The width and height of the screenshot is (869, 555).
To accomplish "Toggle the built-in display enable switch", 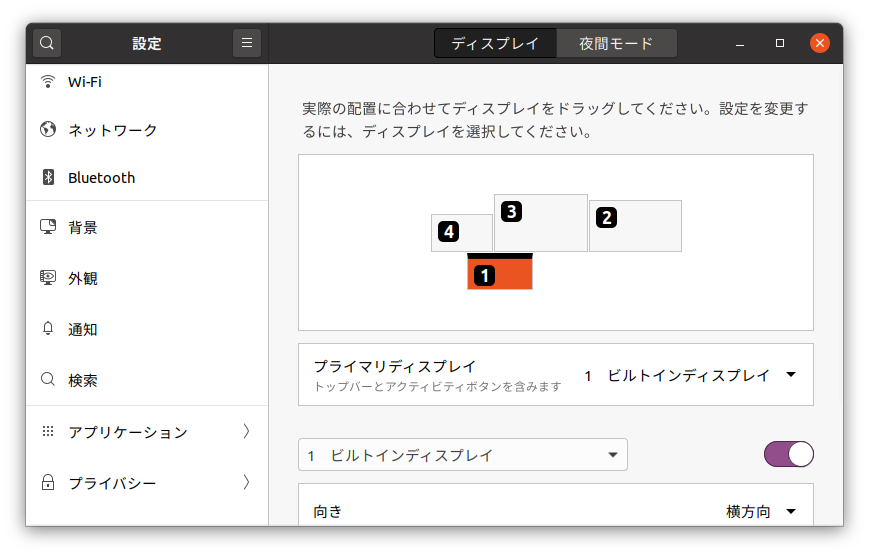I will [x=789, y=455].
